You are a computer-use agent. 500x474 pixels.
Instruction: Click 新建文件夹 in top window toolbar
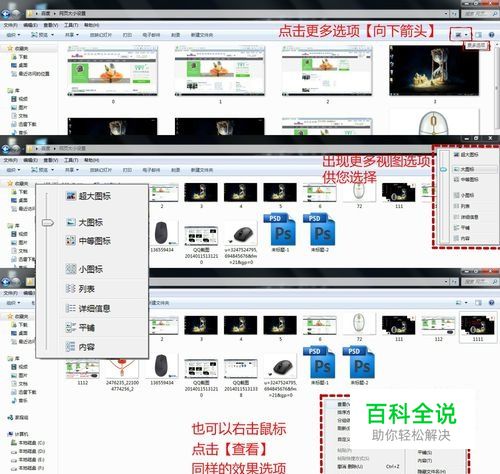pos(202,35)
